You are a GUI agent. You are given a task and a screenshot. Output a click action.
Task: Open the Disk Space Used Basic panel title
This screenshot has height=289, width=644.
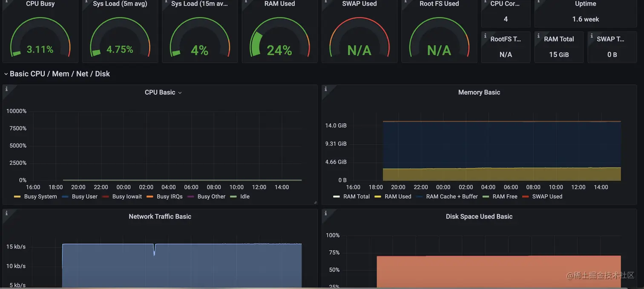click(x=479, y=217)
